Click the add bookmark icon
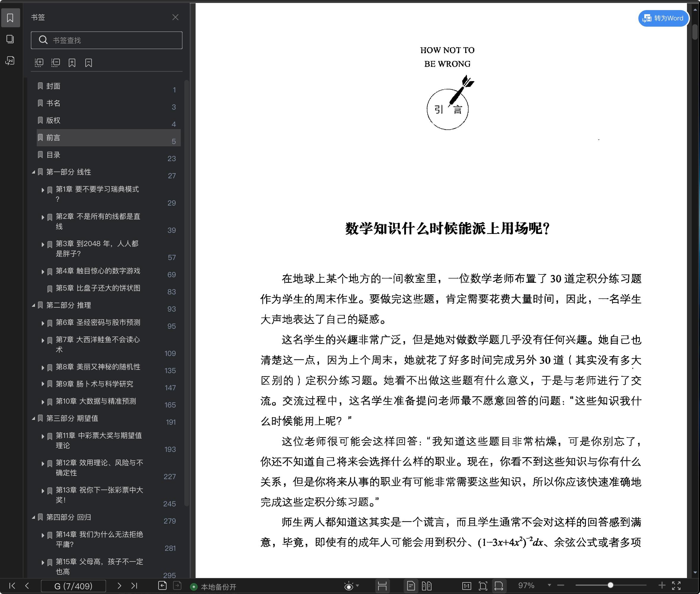700x594 pixels. (72, 63)
